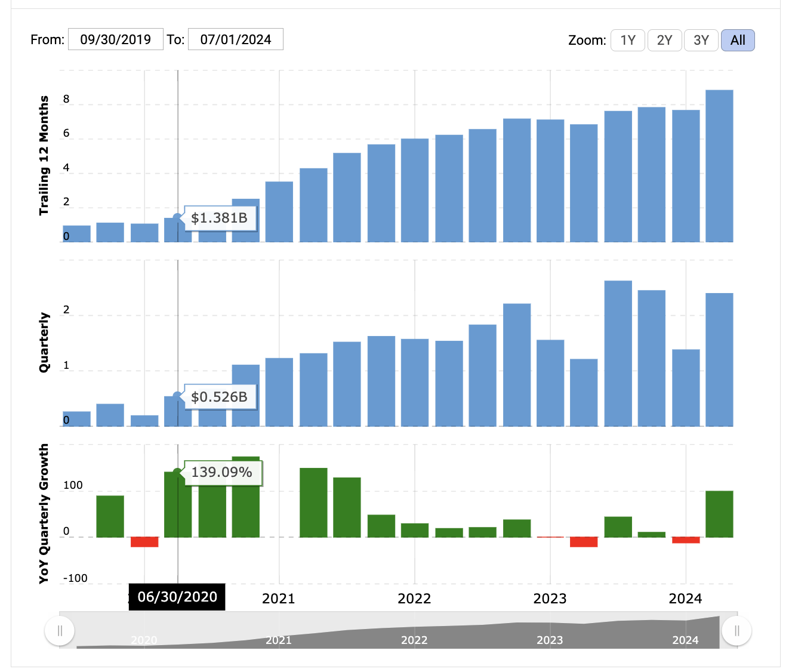Click the $1.381B tooltip value
795x672 pixels.
(219, 218)
